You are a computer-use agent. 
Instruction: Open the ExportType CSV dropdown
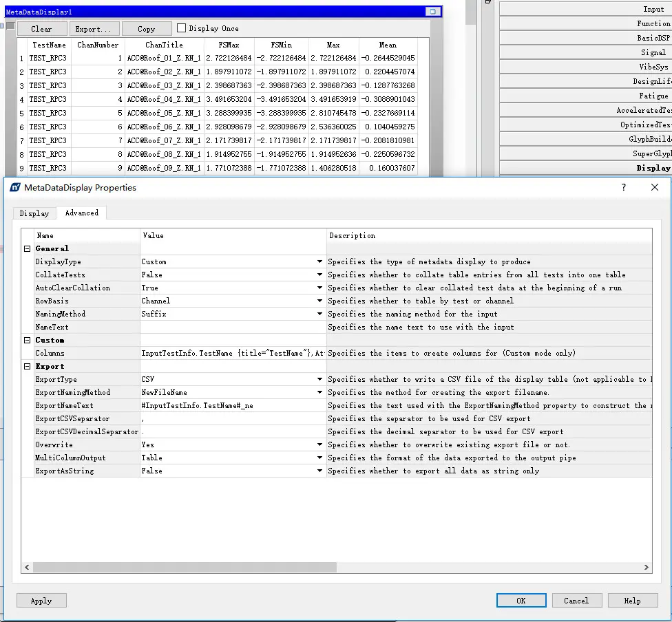pos(319,380)
